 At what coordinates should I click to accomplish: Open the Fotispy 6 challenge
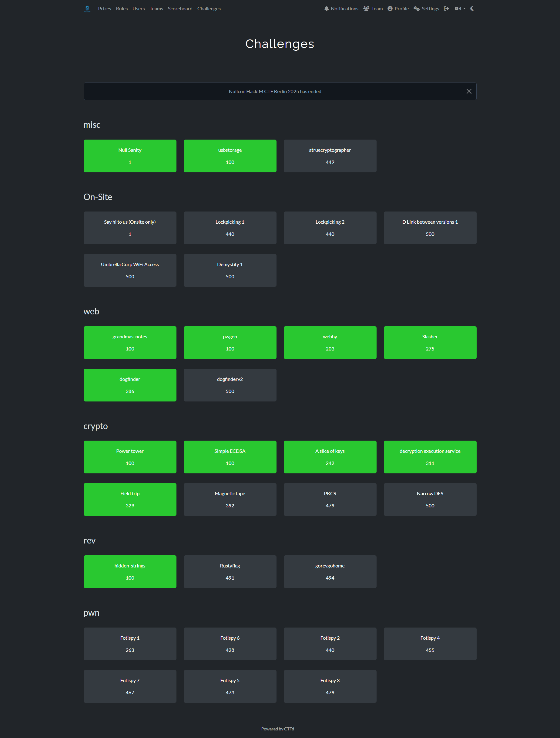click(x=230, y=644)
